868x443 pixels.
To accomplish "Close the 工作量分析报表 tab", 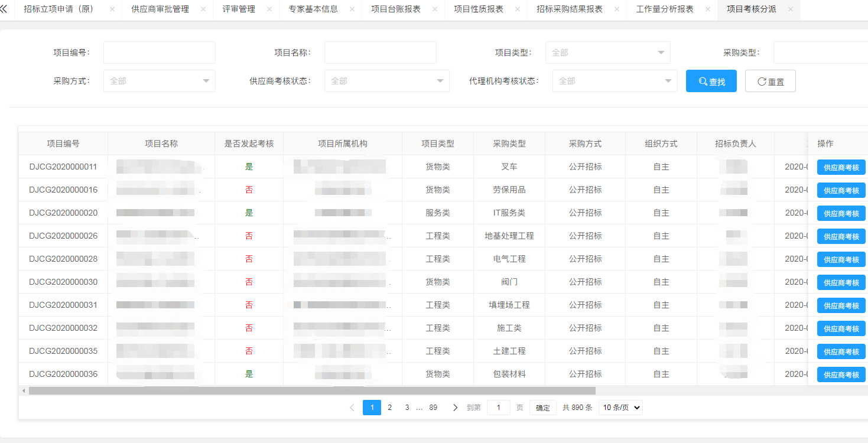I will 707,9.
